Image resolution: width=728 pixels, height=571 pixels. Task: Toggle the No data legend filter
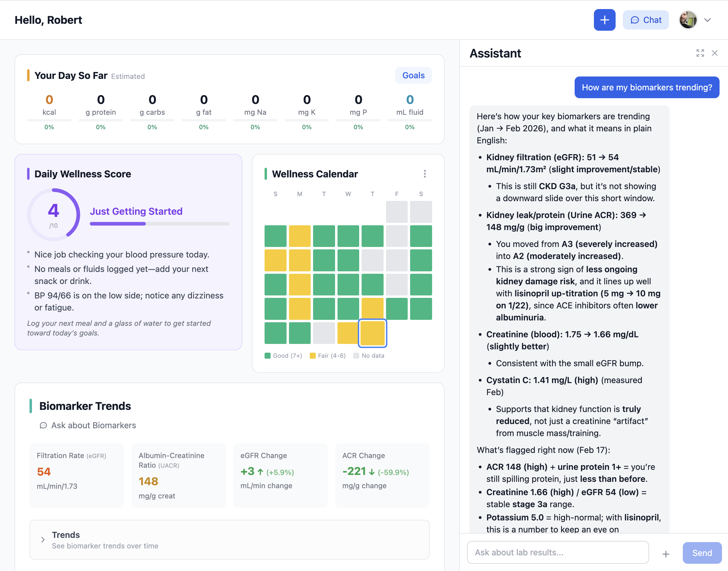368,355
